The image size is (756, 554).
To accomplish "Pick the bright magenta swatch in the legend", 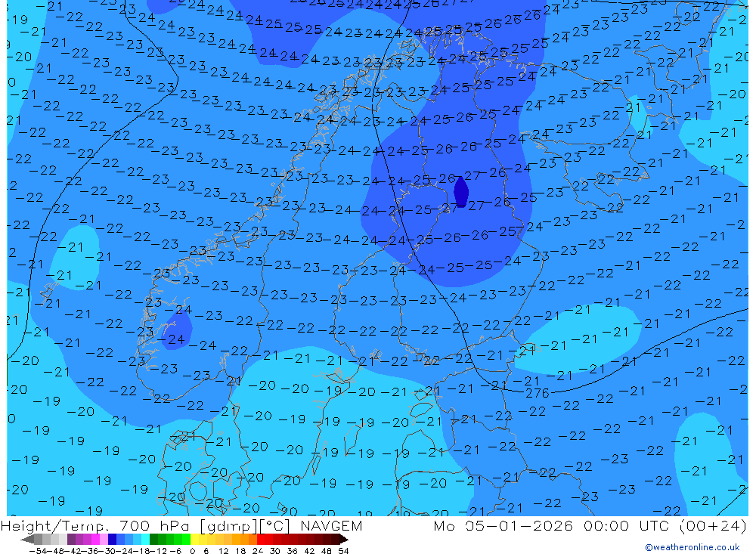I will (x=95, y=540).
